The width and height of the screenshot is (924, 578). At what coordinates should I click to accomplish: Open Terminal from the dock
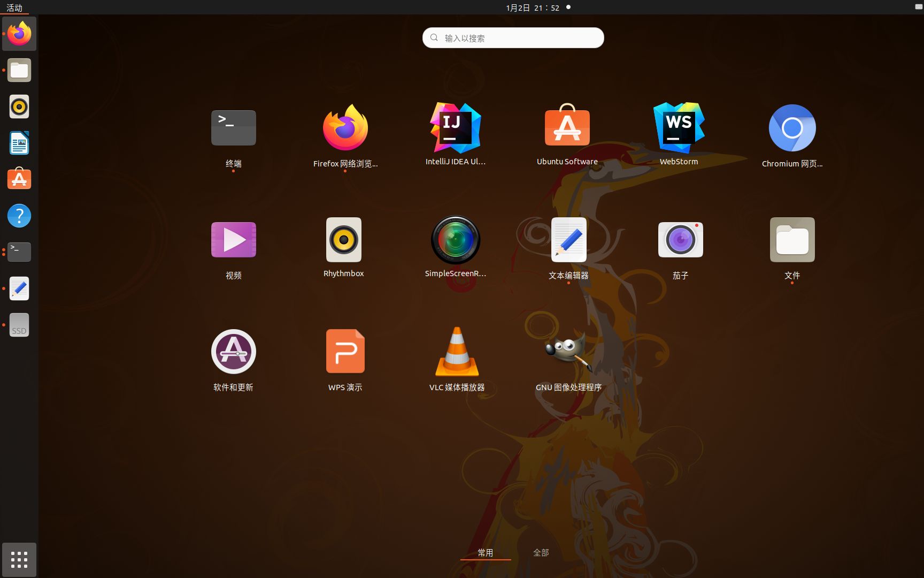coord(19,252)
